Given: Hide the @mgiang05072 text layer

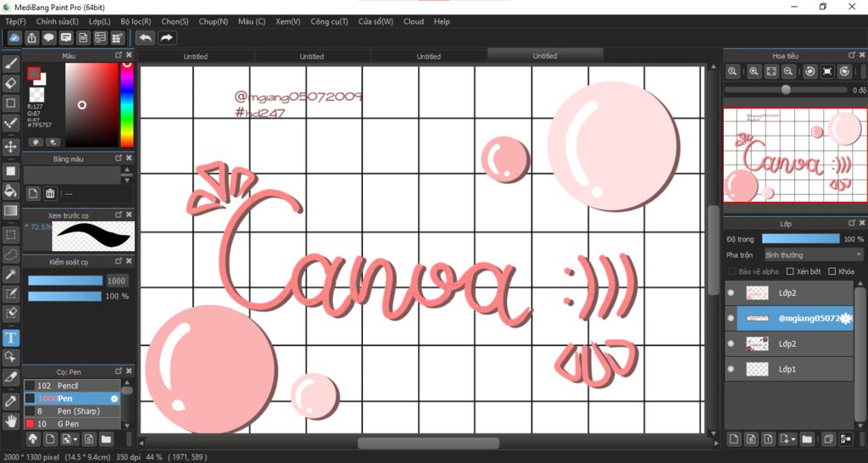Looking at the screenshot, I should 731,319.
